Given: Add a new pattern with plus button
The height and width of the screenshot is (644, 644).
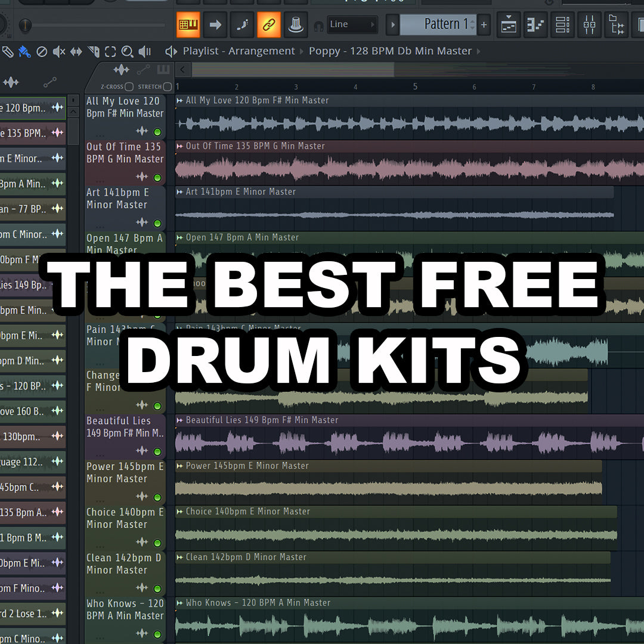Looking at the screenshot, I should coord(484,24).
